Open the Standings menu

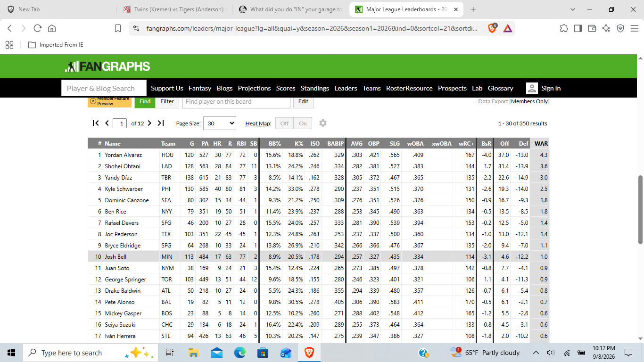[315, 88]
